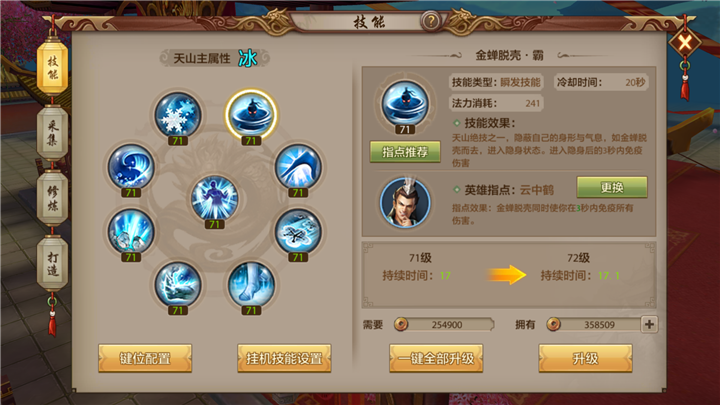Select the ice shards burst skill icon
Screen dimensions: 720x405
131,231
